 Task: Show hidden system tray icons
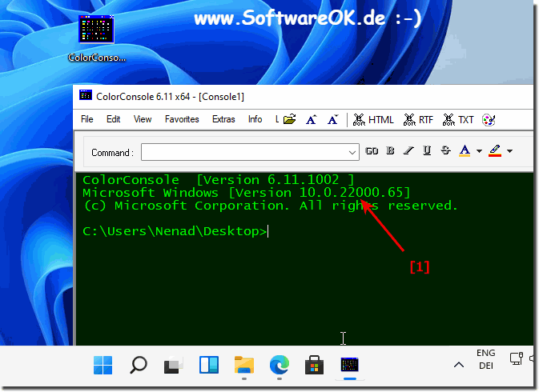pyautogui.click(x=459, y=365)
